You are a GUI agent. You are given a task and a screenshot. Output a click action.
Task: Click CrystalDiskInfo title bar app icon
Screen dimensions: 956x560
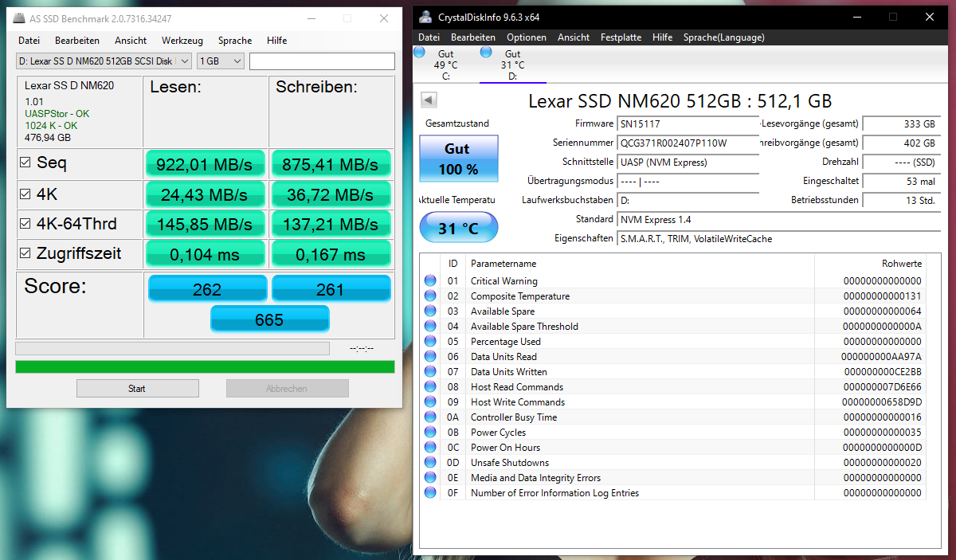point(426,17)
